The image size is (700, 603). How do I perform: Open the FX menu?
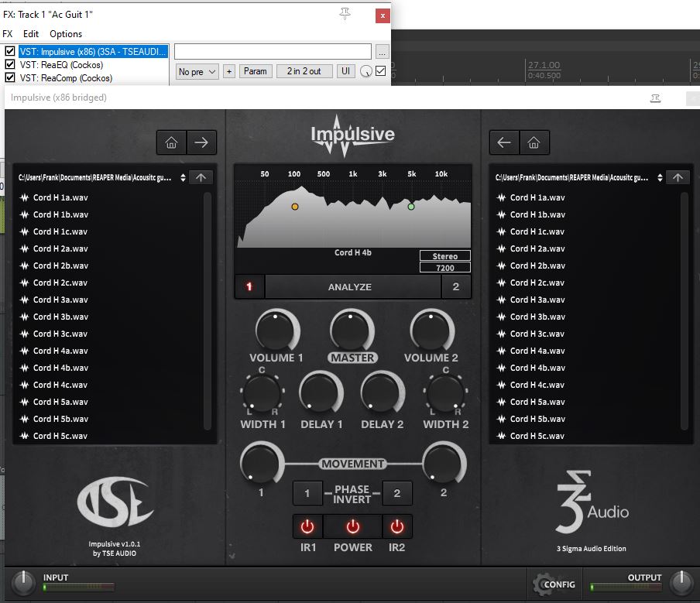tap(8, 34)
